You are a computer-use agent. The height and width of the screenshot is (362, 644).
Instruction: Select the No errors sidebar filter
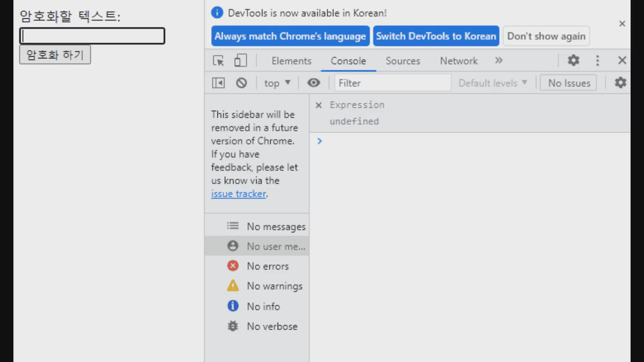(x=267, y=266)
